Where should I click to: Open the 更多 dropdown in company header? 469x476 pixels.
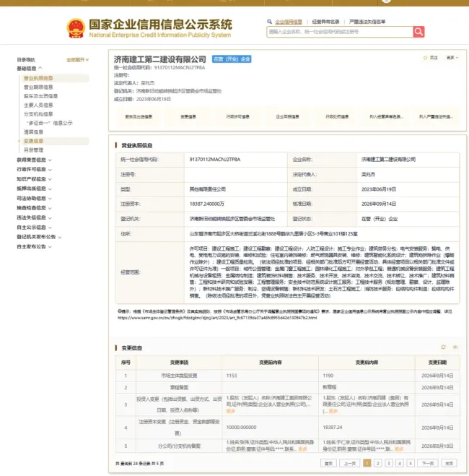(452, 58)
